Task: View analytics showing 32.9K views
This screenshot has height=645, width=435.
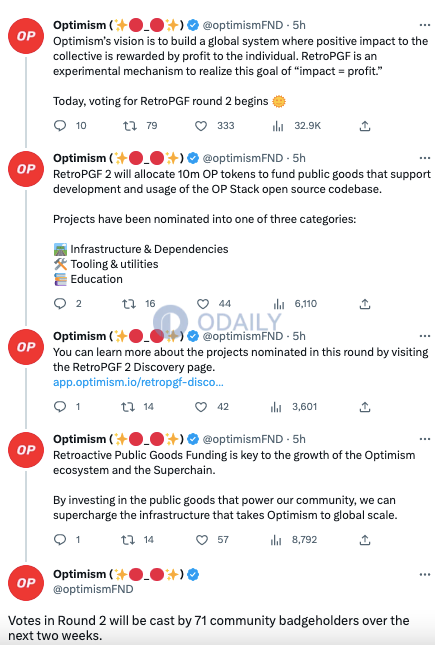Action: coord(278,126)
